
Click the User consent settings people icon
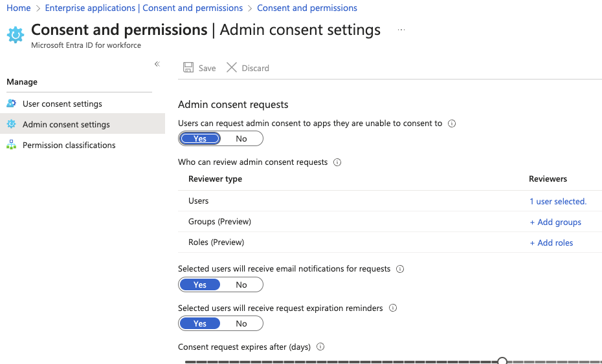pos(12,103)
